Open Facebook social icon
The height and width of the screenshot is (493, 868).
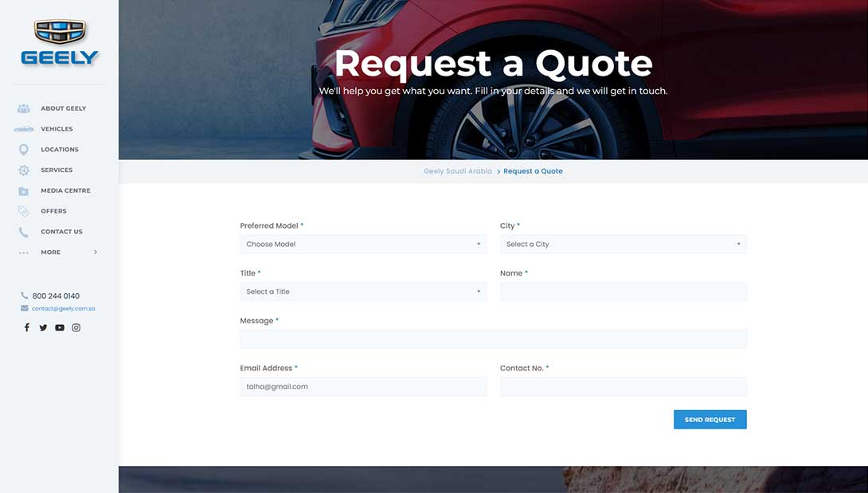click(26, 327)
